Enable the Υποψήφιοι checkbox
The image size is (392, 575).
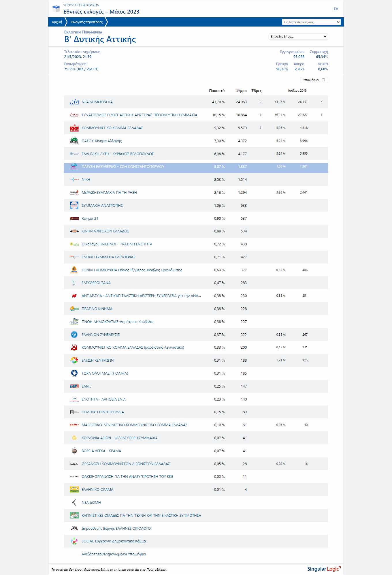[323, 80]
